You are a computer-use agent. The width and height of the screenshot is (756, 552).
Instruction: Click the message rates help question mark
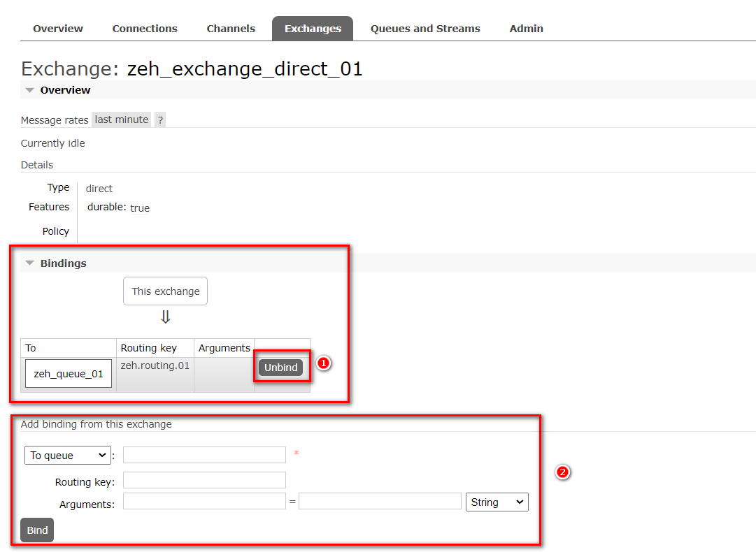coord(160,120)
